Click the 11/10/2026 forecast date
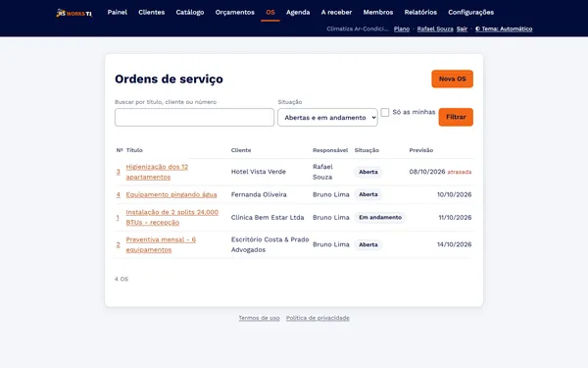 point(455,218)
